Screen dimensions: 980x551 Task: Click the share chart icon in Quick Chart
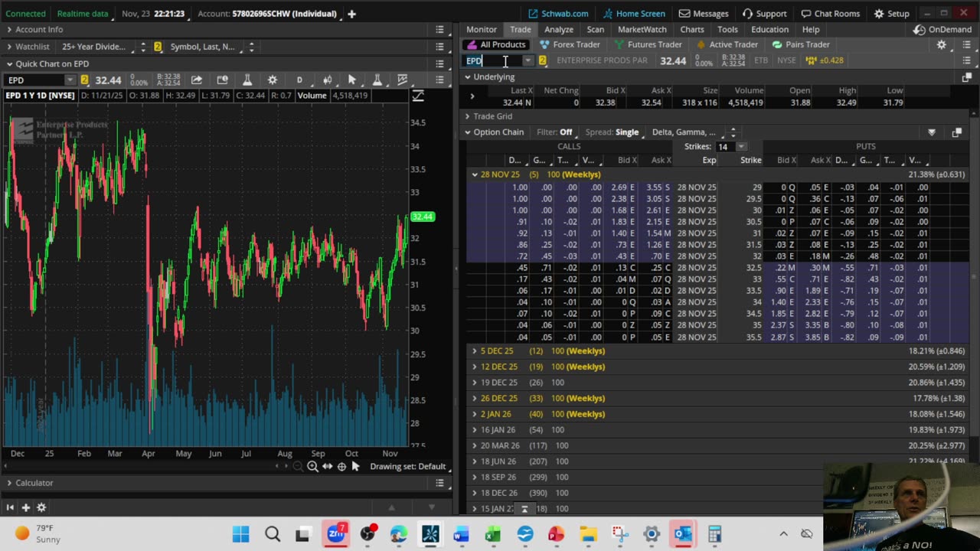[197, 80]
